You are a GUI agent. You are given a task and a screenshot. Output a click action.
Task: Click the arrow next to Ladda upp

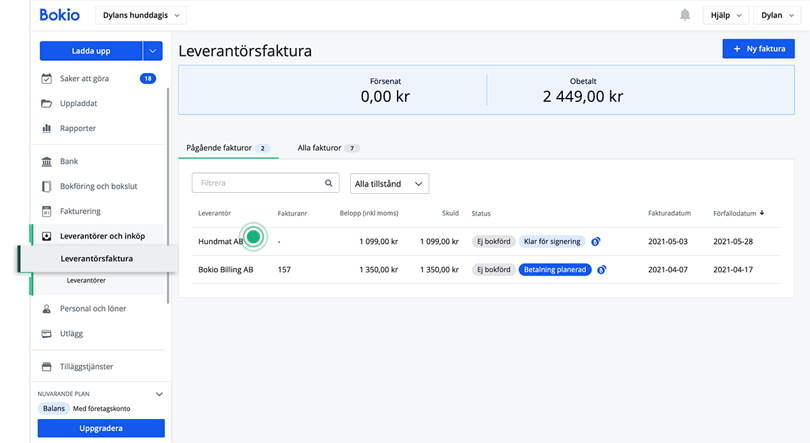pos(153,50)
